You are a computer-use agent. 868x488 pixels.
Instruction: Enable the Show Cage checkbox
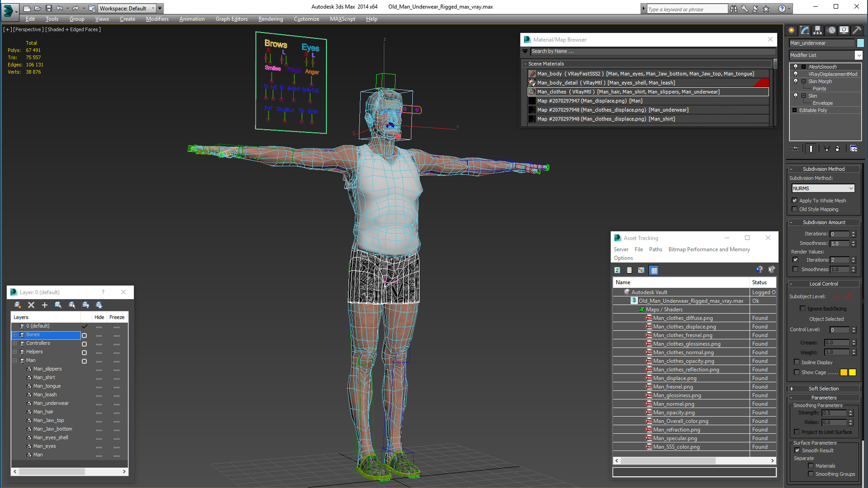pos(797,372)
